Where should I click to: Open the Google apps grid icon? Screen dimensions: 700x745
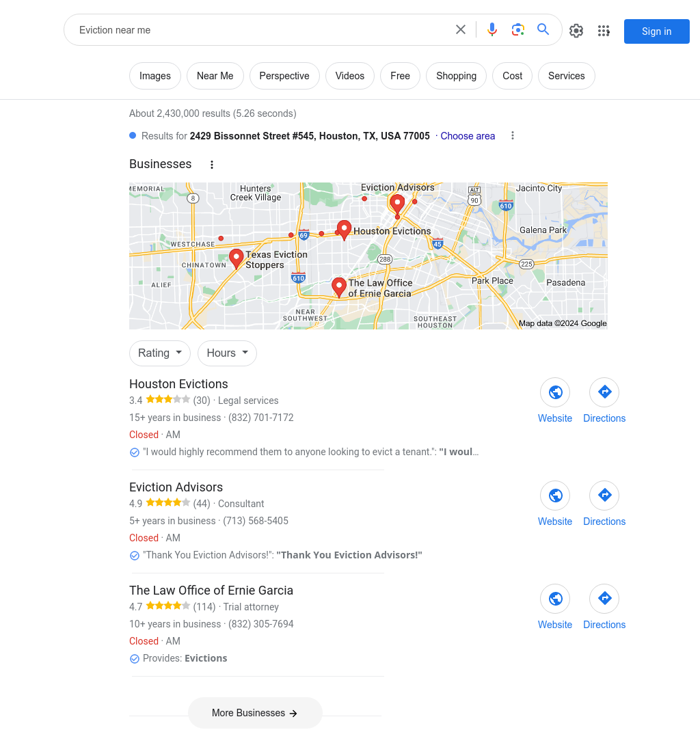coord(604,31)
